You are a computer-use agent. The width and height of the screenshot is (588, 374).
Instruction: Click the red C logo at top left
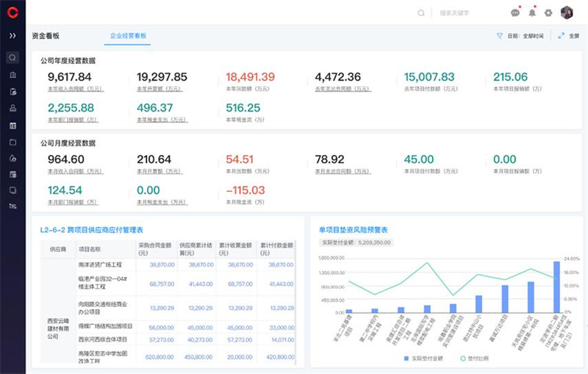click(x=12, y=12)
